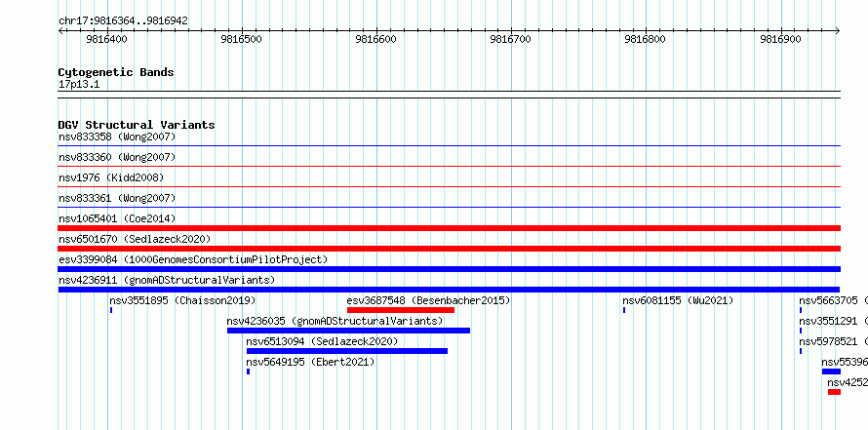
Task: Click the chr17:9816364..9816942 coordinate label
Action: [123, 21]
